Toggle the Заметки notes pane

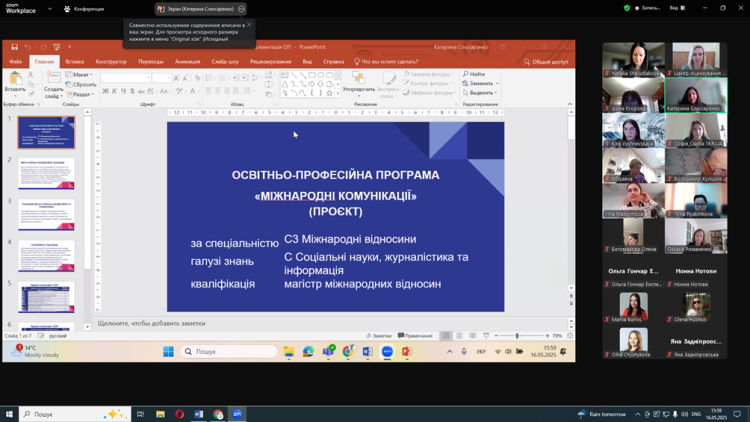click(379, 336)
